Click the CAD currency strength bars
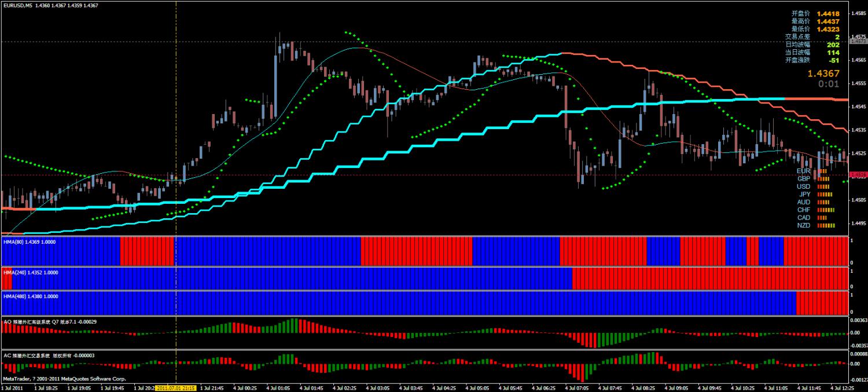The image size is (868, 392). pos(822,218)
